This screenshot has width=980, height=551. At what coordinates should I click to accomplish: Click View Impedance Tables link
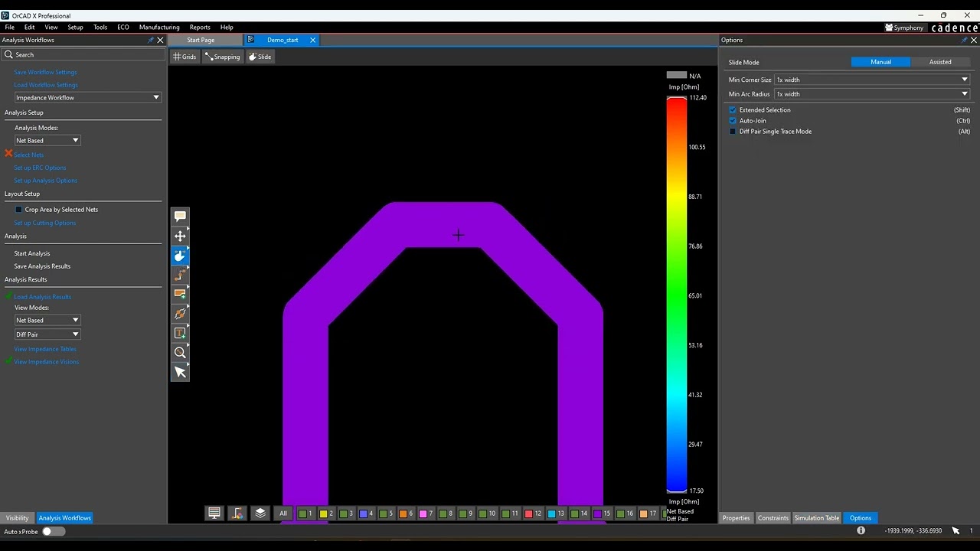click(45, 349)
